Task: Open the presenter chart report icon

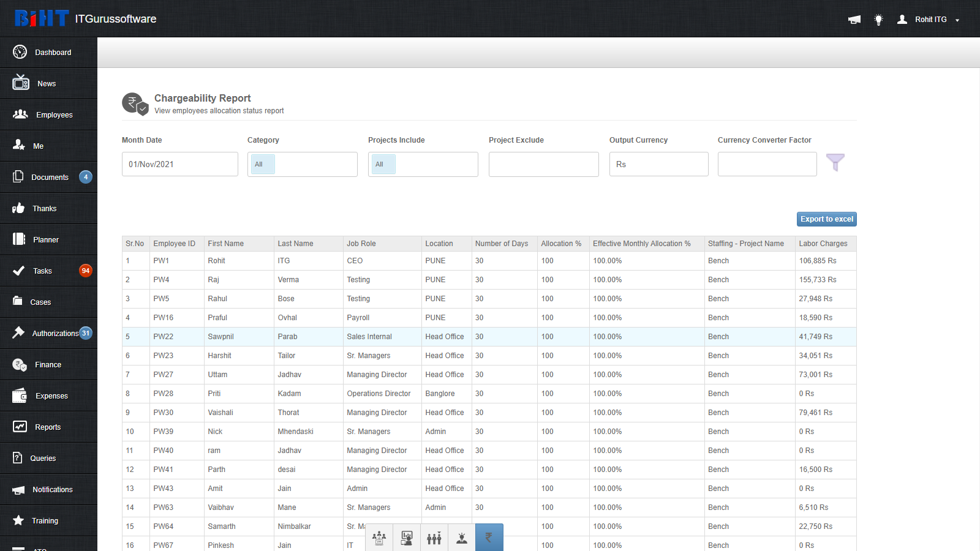Action: click(x=407, y=538)
